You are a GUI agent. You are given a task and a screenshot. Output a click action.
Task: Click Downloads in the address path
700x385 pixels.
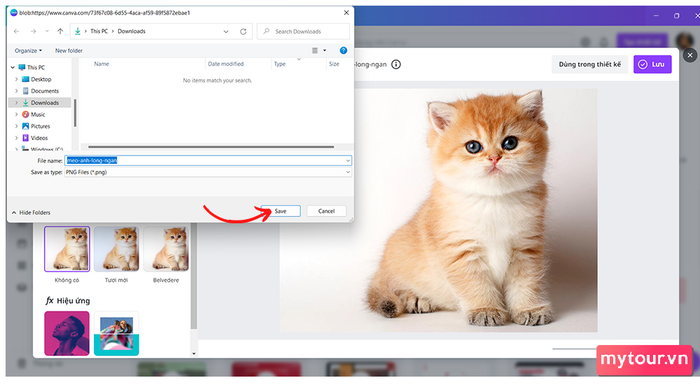(131, 31)
